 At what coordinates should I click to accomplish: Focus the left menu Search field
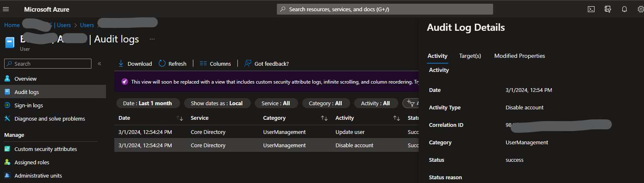48,64
